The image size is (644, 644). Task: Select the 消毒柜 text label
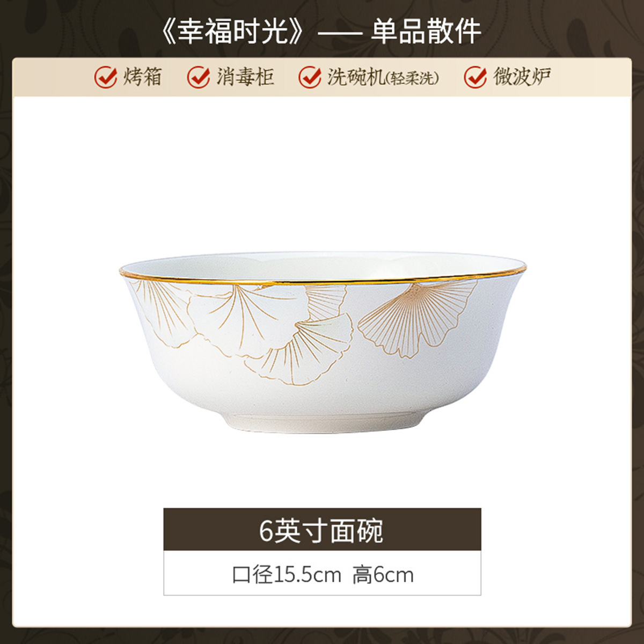pyautogui.click(x=245, y=77)
